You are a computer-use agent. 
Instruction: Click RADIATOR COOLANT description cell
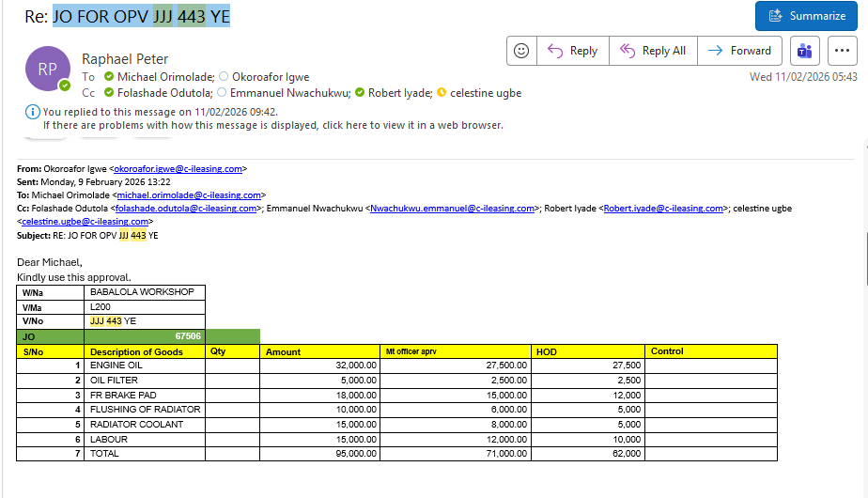coord(145,425)
